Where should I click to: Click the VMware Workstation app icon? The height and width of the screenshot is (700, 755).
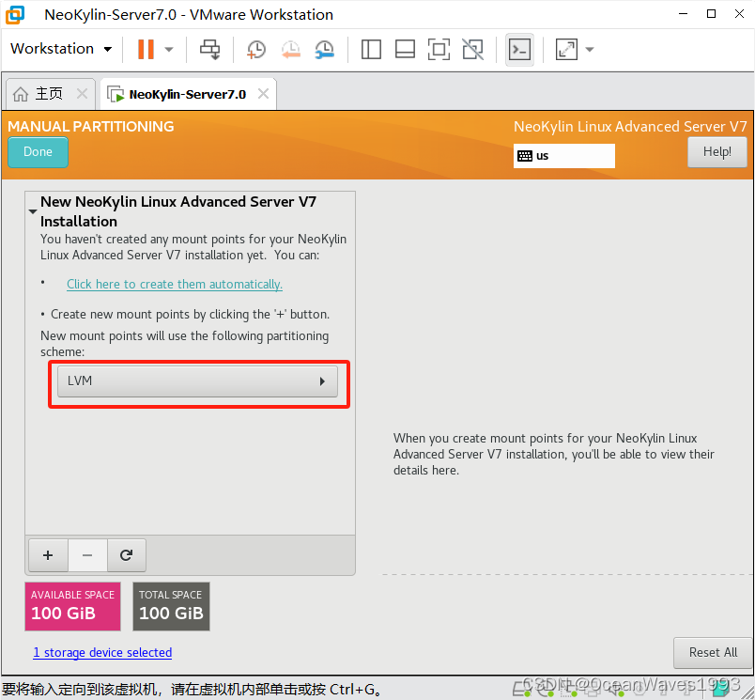point(14,14)
